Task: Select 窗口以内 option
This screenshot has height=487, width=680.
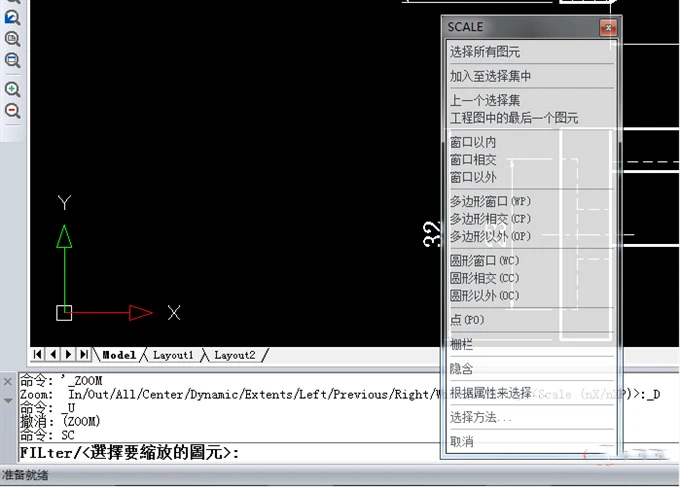Action: click(530, 142)
